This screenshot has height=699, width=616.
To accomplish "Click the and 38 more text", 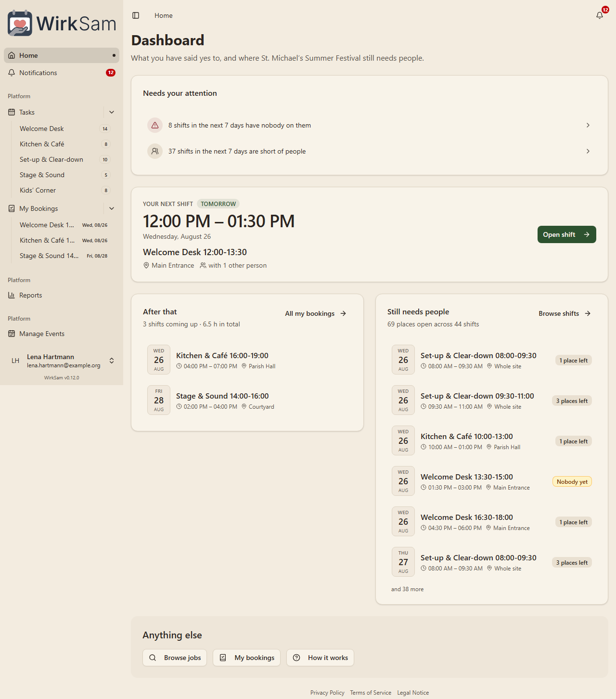I will point(408,589).
